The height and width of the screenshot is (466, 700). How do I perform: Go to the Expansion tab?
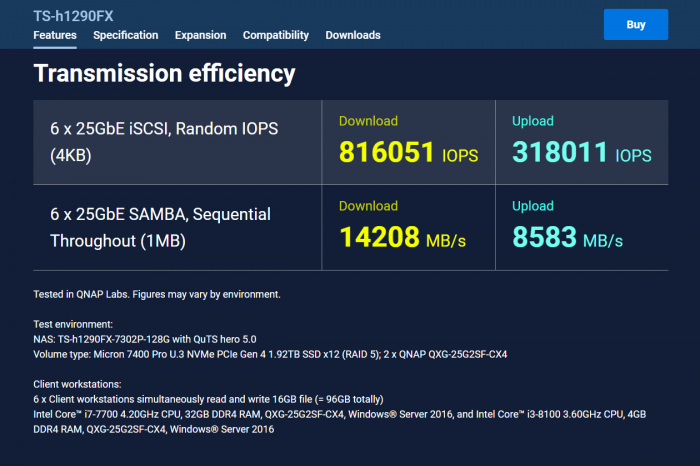tap(200, 35)
